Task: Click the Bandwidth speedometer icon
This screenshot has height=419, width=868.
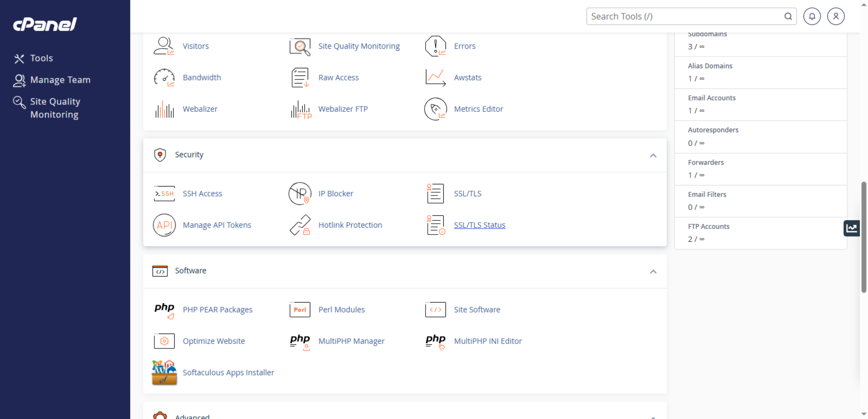Action: [x=164, y=77]
